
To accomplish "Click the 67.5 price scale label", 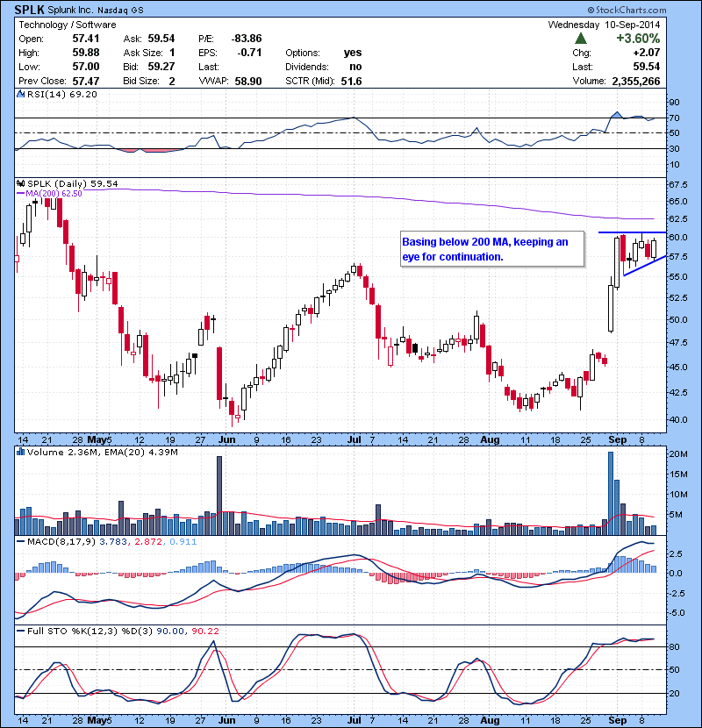I will coord(677,185).
